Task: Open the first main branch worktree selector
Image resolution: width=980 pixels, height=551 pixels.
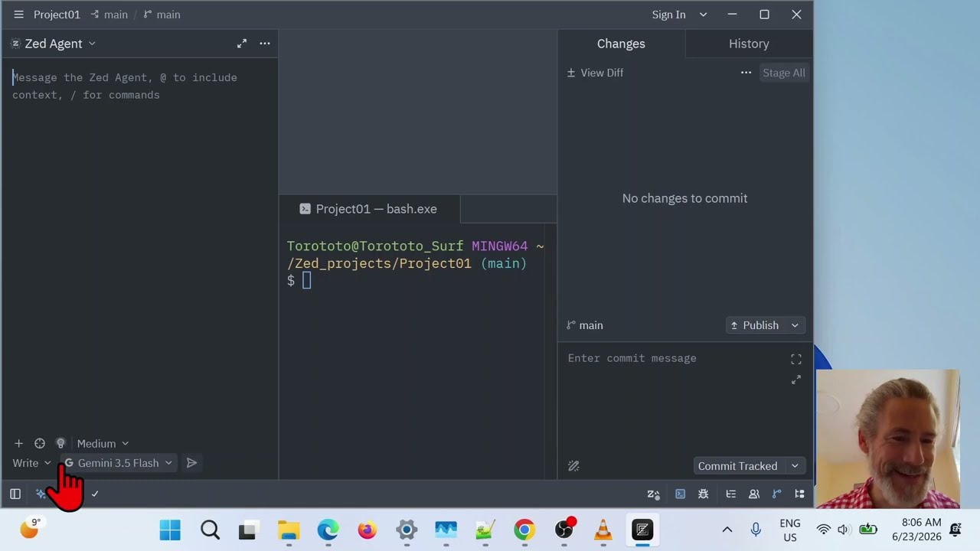Action: coord(109,15)
